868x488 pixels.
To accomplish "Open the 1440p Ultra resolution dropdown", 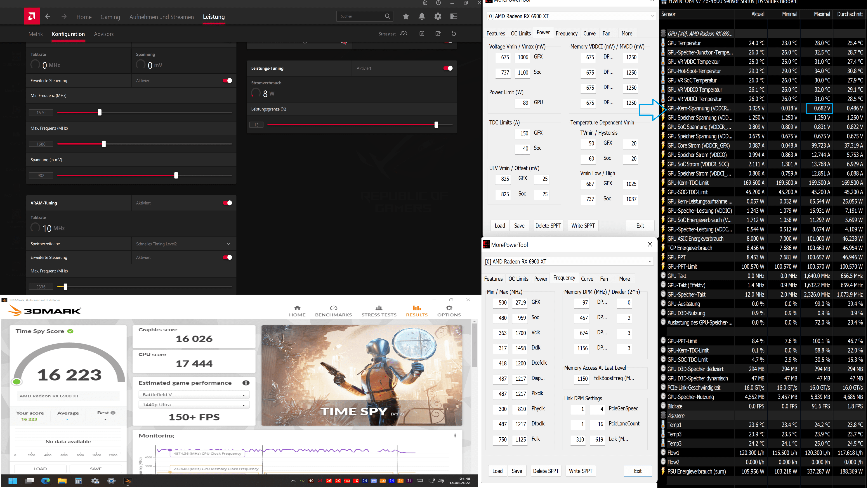I will point(194,404).
